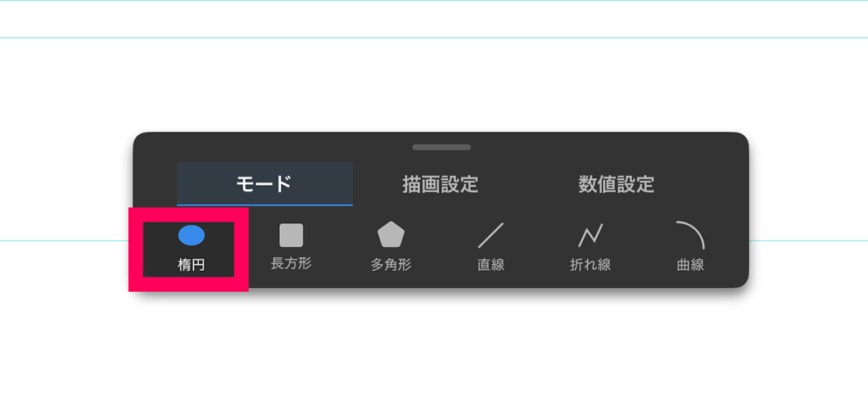Image resolution: width=868 pixels, height=409 pixels.
Task: Click the second cyan guide line
Action: point(434,38)
